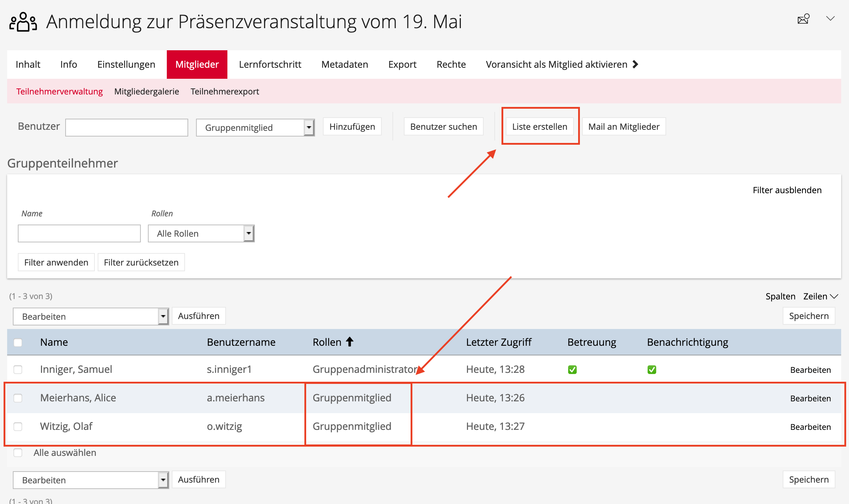Screen dimensions: 849x504
Task: Select the Meierhans, Alice row checkbox
Action: coord(18,398)
